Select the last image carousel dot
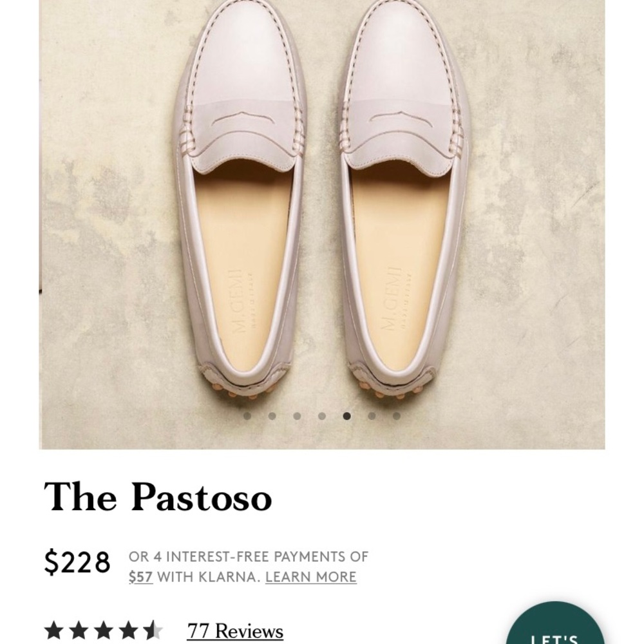Image resolution: width=644 pixels, height=644 pixels. [x=395, y=416]
